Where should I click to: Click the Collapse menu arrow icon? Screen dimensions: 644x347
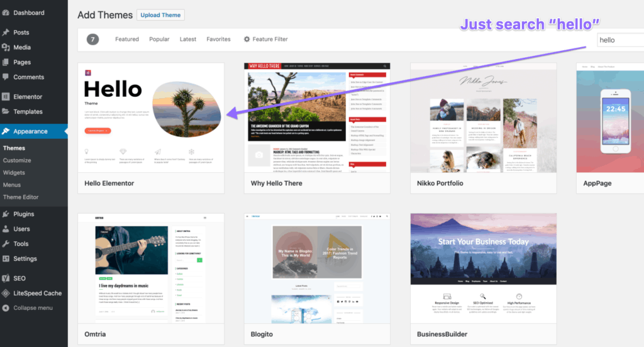tap(6, 307)
